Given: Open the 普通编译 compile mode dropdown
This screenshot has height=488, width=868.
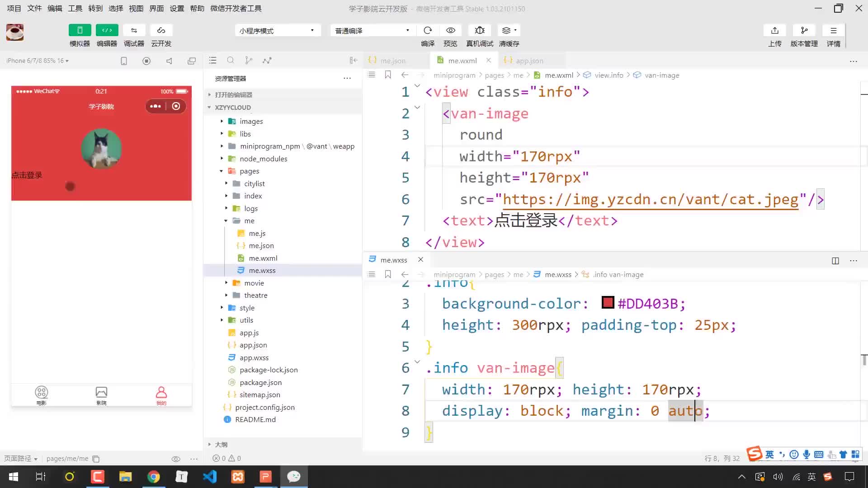Looking at the screenshot, I should pyautogui.click(x=373, y=30).
